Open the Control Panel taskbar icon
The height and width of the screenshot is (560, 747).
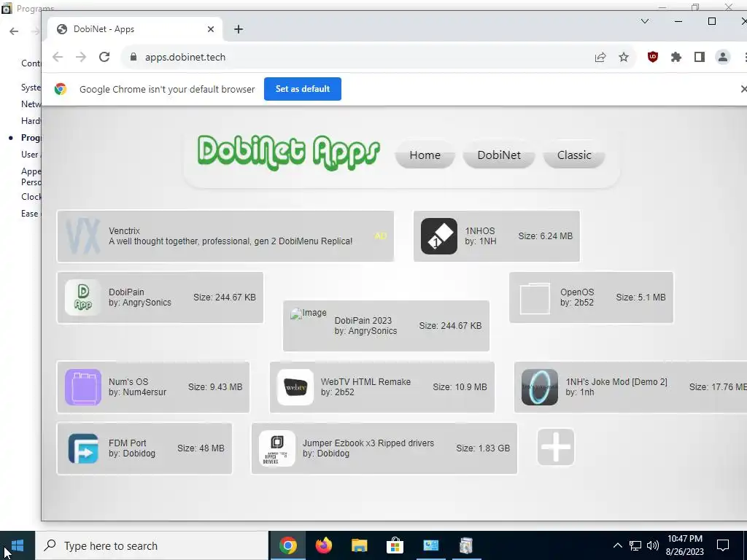(430, 545)
